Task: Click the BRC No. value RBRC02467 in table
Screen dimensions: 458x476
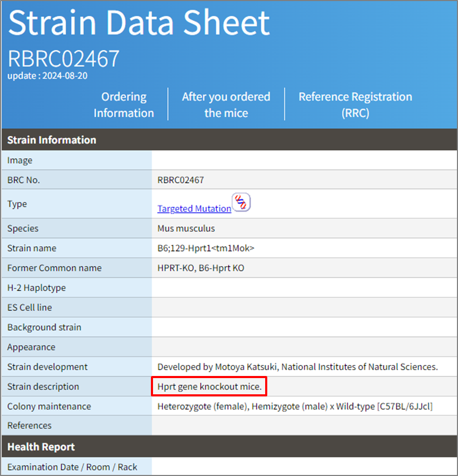Action: coord(180,180)
